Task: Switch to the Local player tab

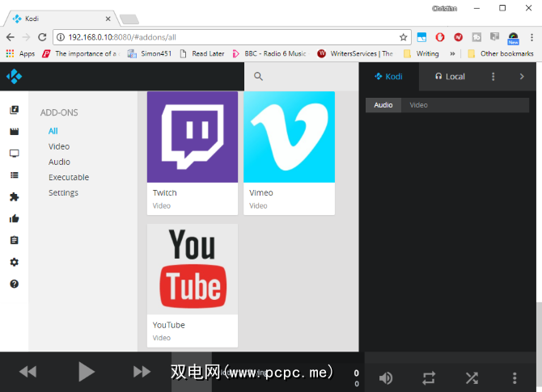Action: pyautogui.click(x=450, y=77)
